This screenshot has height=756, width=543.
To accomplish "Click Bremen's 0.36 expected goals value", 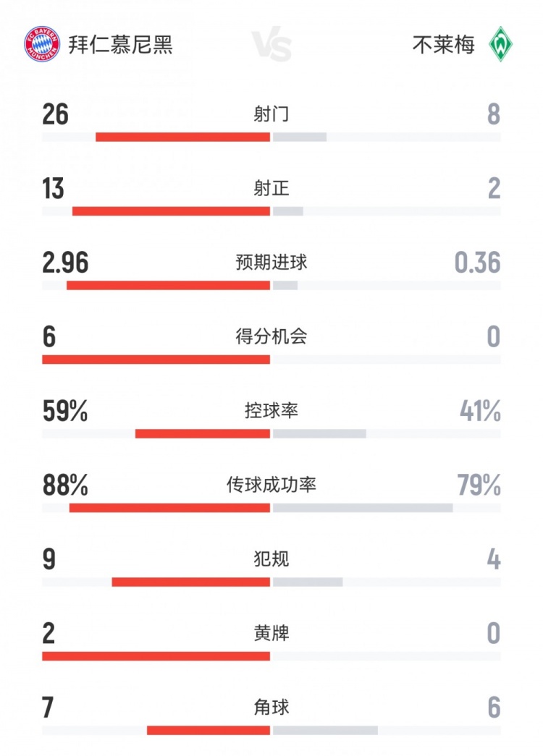I will 477,263.
